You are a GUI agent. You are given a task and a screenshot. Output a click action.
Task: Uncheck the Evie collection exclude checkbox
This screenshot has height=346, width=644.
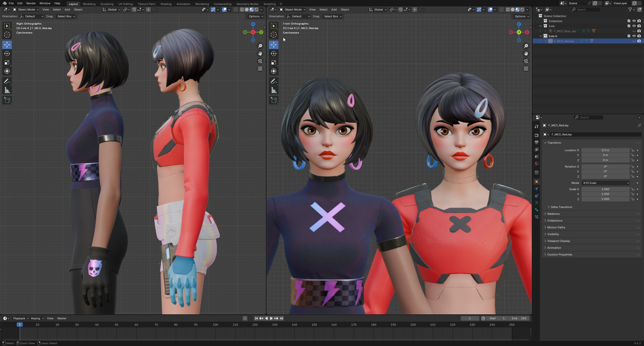[629, 26]
